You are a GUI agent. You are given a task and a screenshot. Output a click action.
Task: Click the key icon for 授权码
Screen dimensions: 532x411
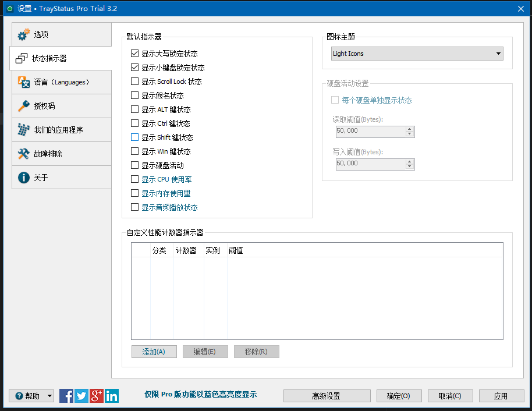coord(23,106)
